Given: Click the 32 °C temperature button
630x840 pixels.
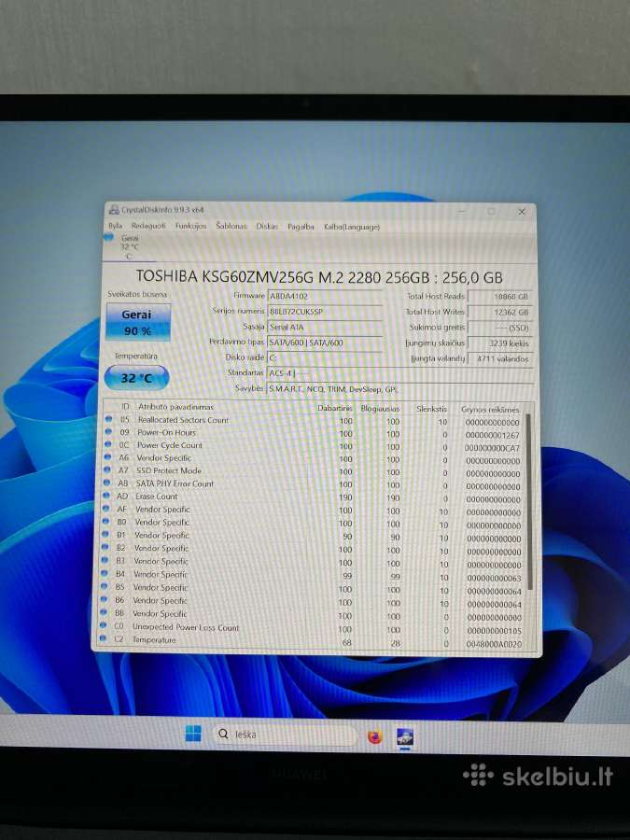Looking at the screenshot, I should click(136, 378).
